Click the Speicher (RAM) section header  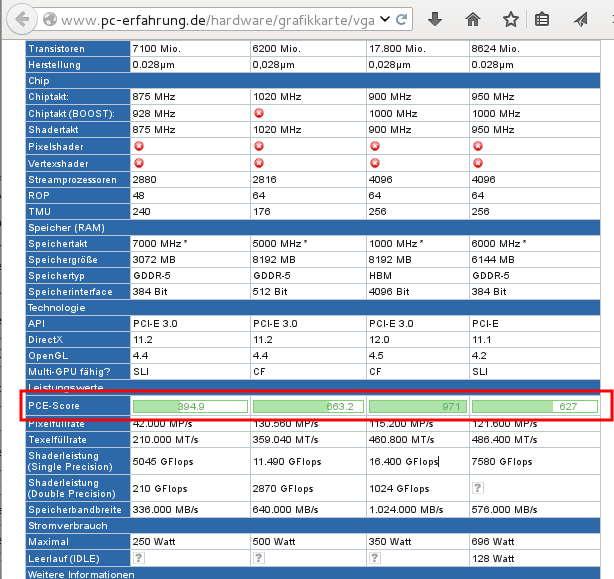[x=313, y=228]
